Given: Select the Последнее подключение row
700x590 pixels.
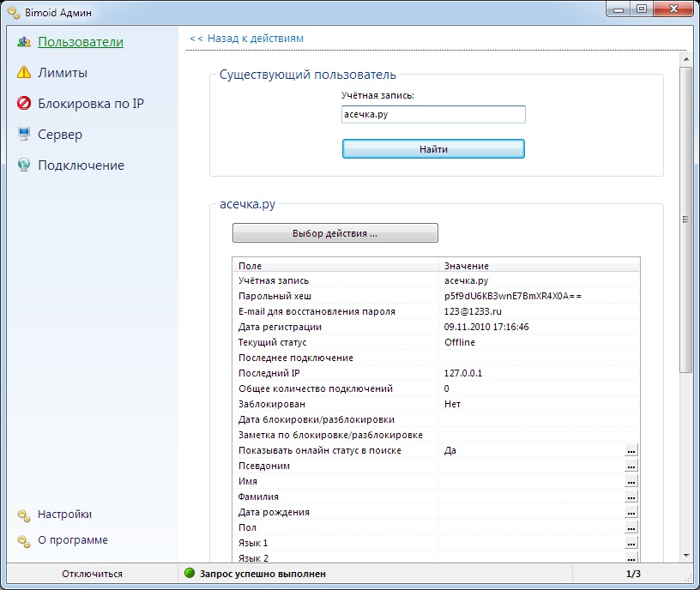Looking at the screenshot, I should pos(436,358).
